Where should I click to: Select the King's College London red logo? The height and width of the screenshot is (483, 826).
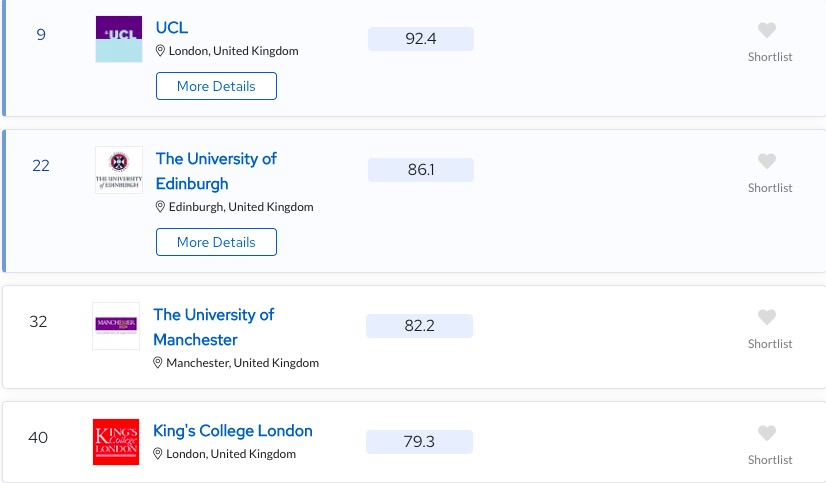(x=116, y=441)
